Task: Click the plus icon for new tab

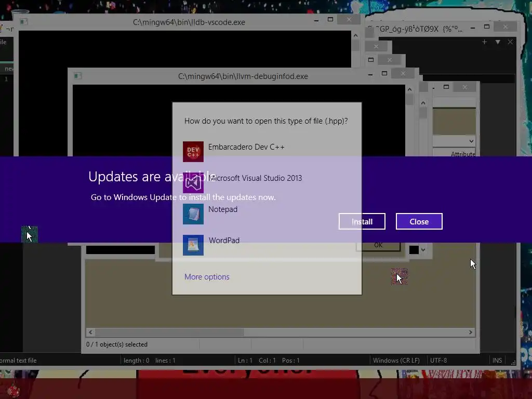Action: (485, 42)
